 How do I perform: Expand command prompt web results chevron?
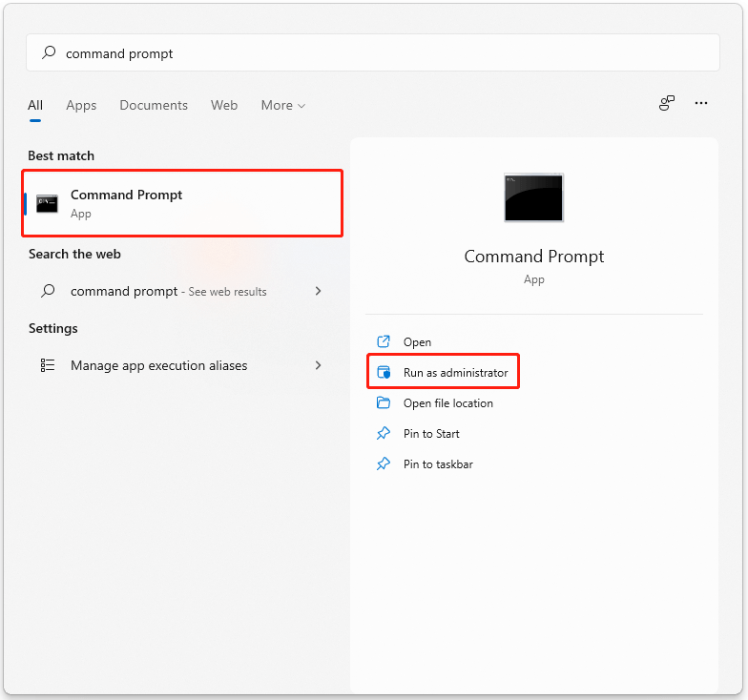[319, 291]
